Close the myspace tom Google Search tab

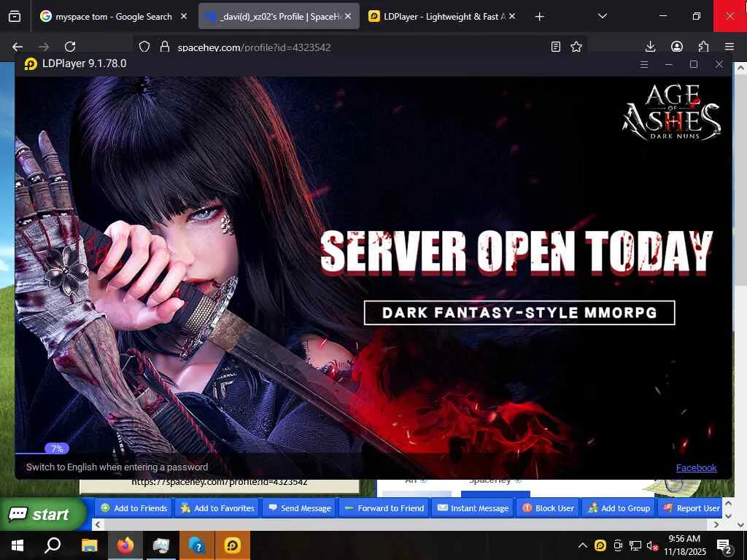tap(183, 16)
